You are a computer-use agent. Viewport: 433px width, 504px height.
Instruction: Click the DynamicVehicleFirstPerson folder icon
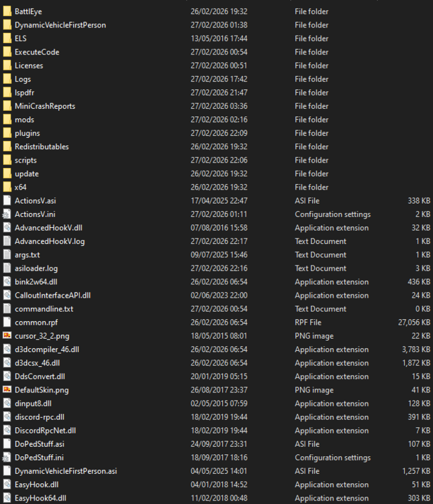pos(7,25)
